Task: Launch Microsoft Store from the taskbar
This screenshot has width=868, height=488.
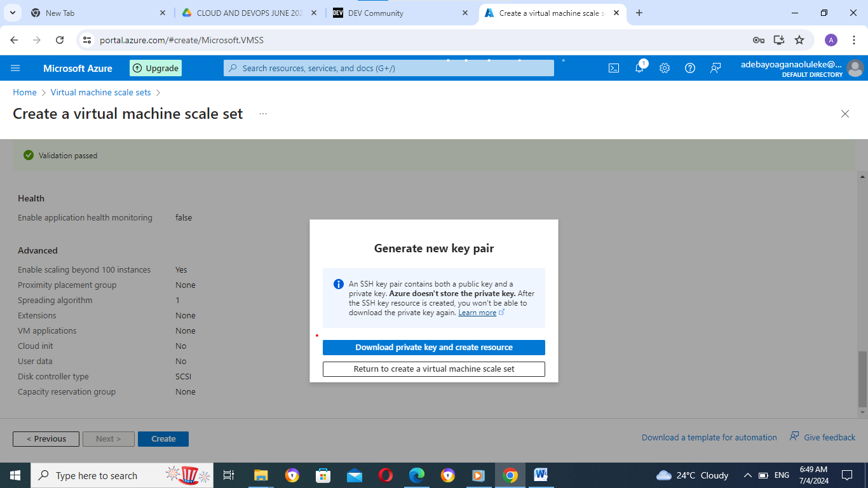Action: 323,475
